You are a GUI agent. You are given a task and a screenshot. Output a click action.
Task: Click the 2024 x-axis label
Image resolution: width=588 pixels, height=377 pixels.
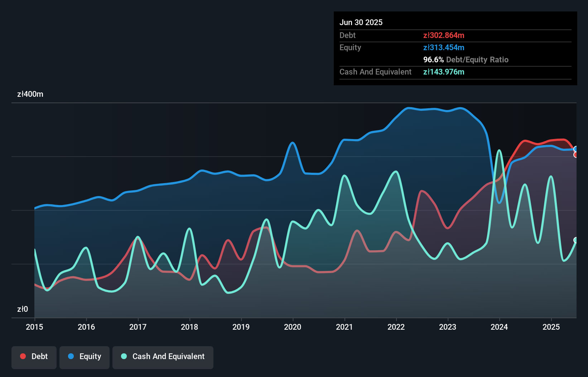coord(499,327)
